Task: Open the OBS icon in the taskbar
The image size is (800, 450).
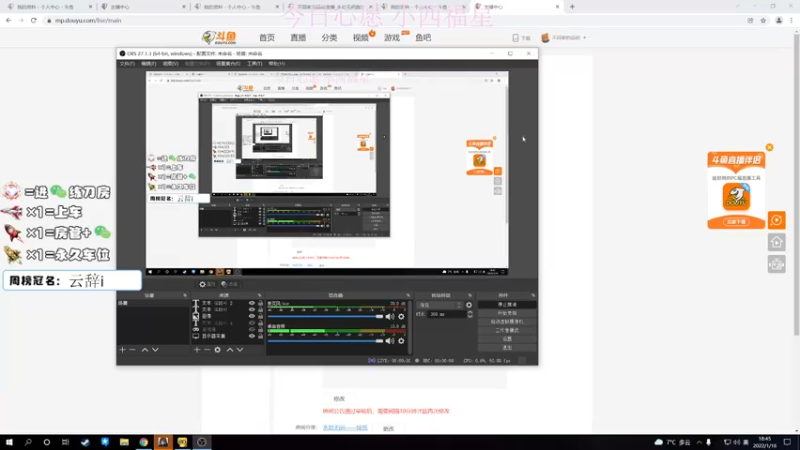Action: (202, 442)
